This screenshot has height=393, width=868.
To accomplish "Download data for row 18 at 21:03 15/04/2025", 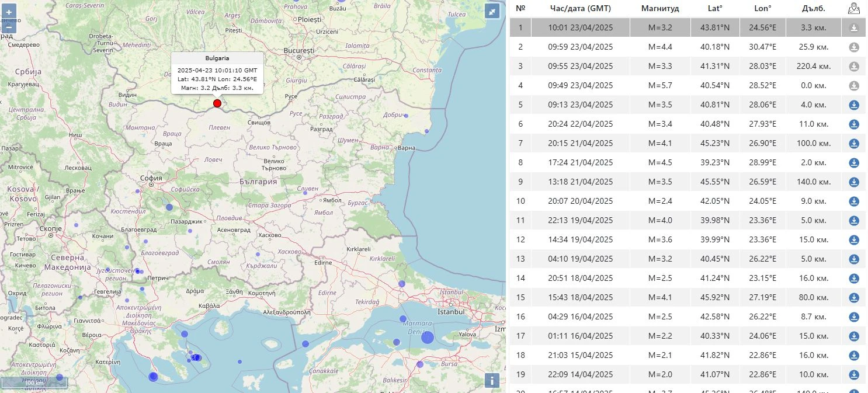I will point(854,356).
